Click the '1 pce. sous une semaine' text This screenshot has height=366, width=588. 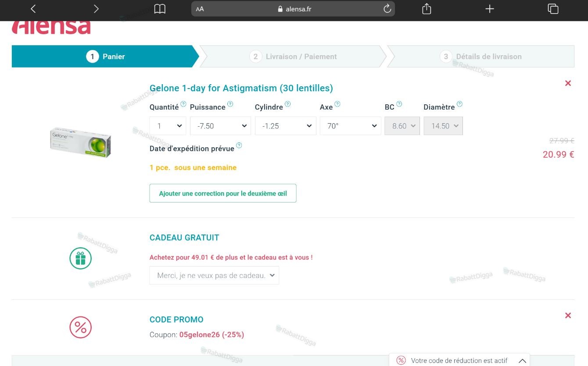click(x=193, y=167)
